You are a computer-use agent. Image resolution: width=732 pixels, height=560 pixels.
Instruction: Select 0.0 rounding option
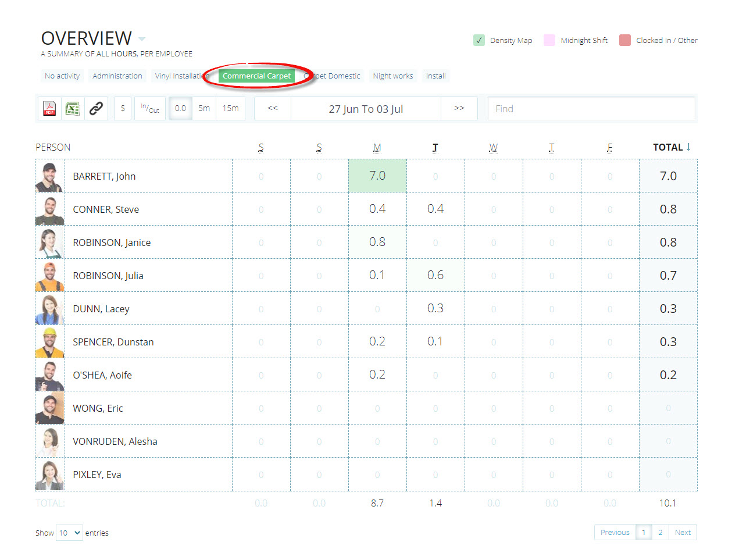point(180,109)
